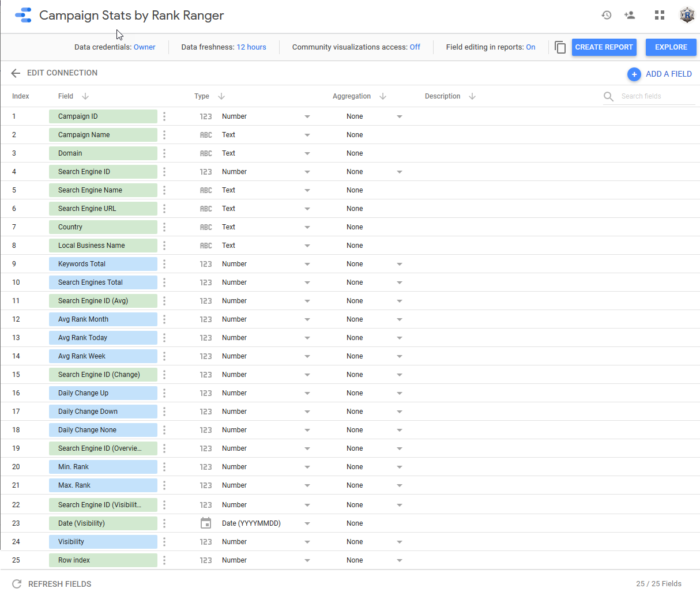This screenshot has width=700, height=596.
Task: Toggle Field editing in reports On link
Action: pyautogui.click(x=530, y=47)
